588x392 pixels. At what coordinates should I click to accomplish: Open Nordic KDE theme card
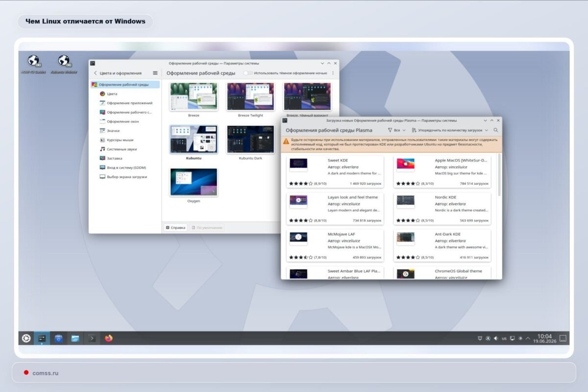click(x=442, y=209)
